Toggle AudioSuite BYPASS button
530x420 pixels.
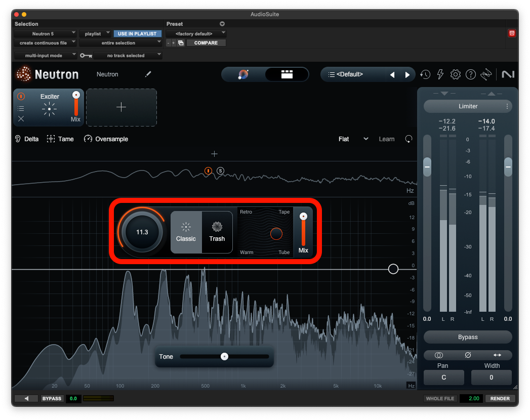click(x=52, y=399)
